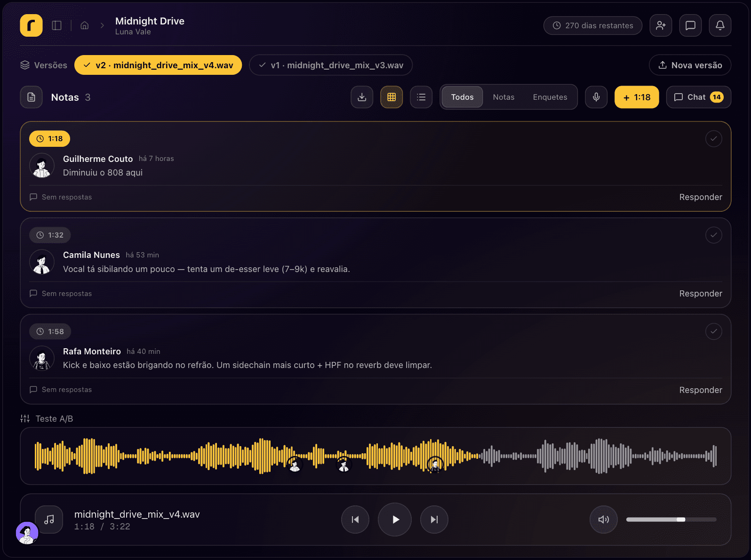
Task: Select the Enquetes filter tab
Action: click(x=550, y=97)
